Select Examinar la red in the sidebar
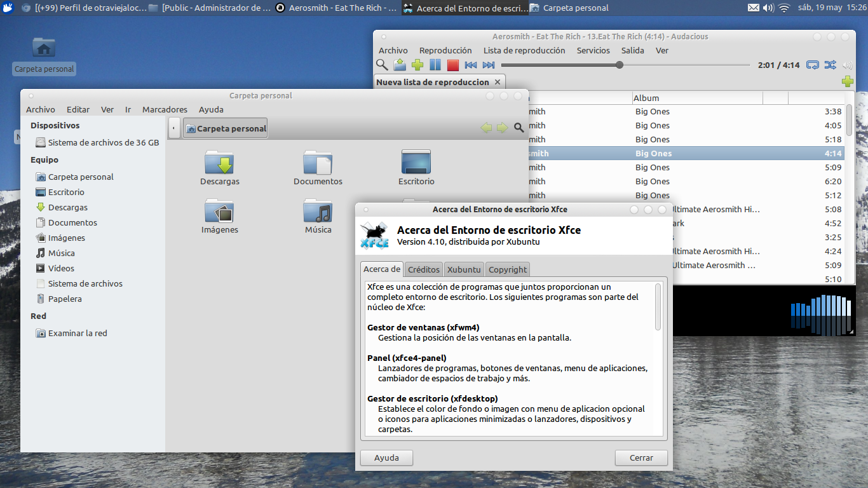Viewport: 868px width, 488px height. [72, 333]
